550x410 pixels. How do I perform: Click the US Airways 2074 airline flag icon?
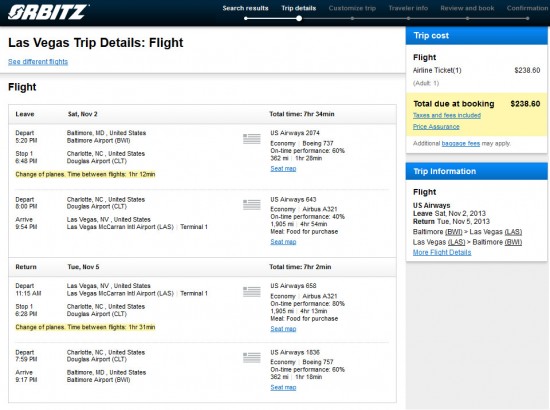(251, 139)
